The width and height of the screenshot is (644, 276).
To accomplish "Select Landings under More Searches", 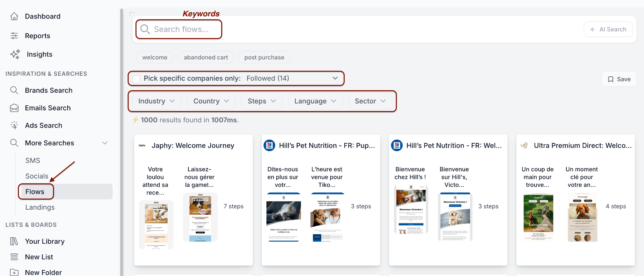I will (x=40, y=207).
